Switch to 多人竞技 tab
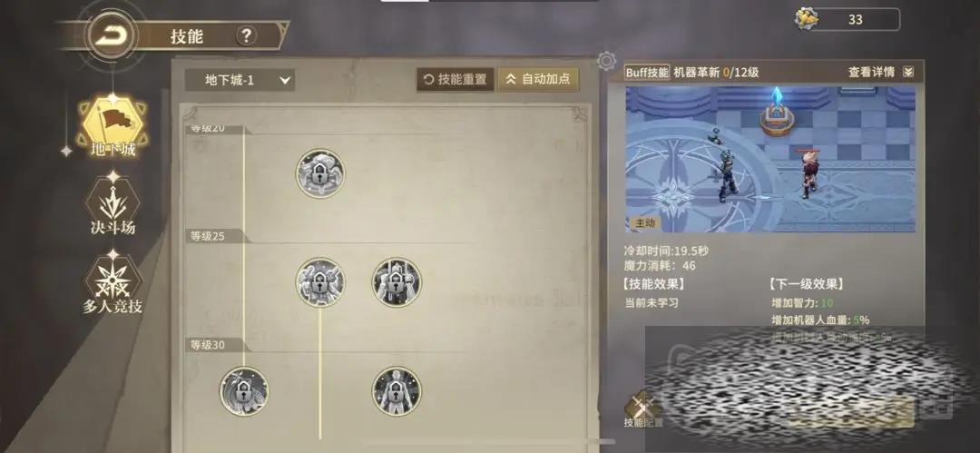The width and height of the screenshot is (980, 453). coord(113,285)
